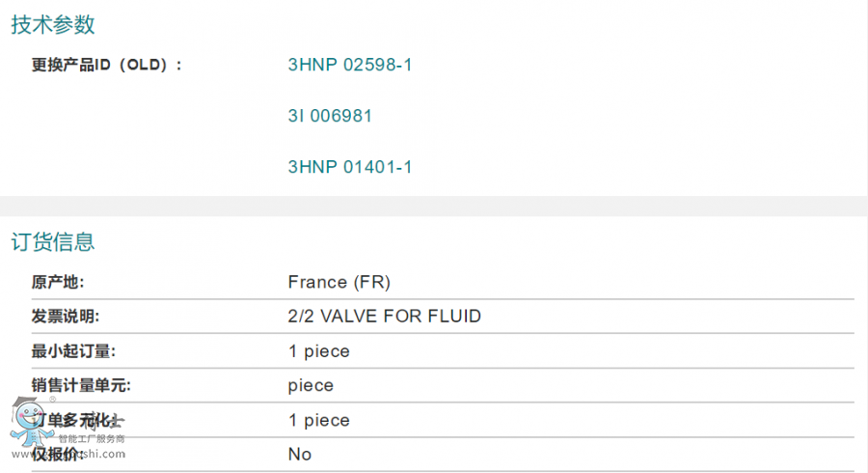Click the 更换产品ID（OLD） label
This screenshot has height=473, width=868.
(106, 66)
